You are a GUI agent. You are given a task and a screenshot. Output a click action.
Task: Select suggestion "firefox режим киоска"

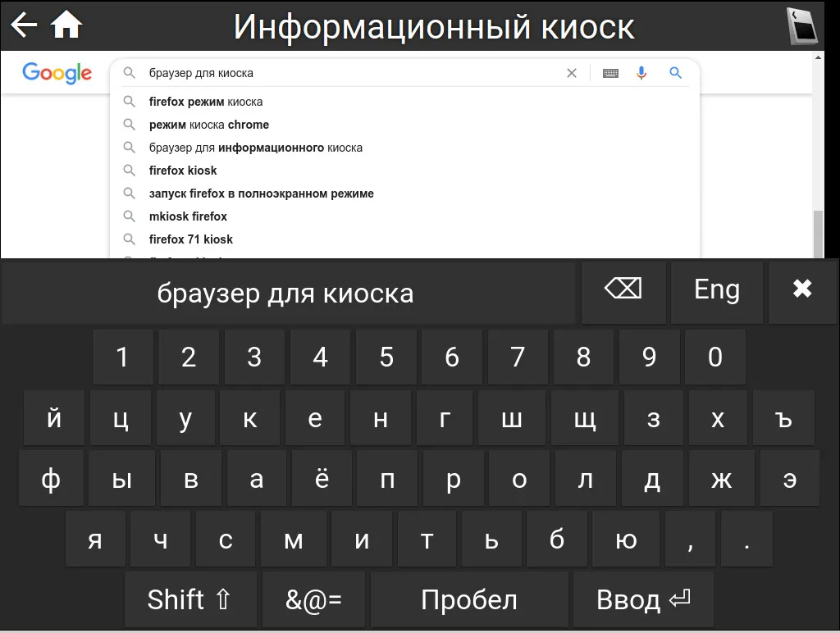[x=404, y=102]
